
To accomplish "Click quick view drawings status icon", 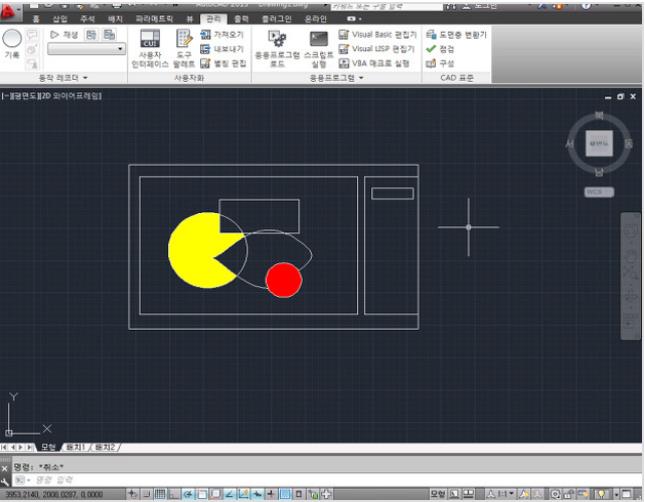I will pyautogui.click(x=468, y=494).
